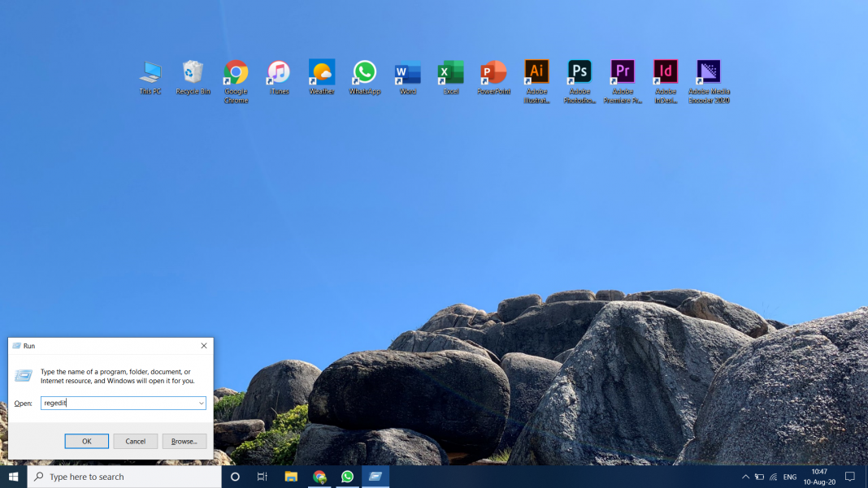
Task: Launch Adobe Illustrator
Action: click(x=536, y=71)
